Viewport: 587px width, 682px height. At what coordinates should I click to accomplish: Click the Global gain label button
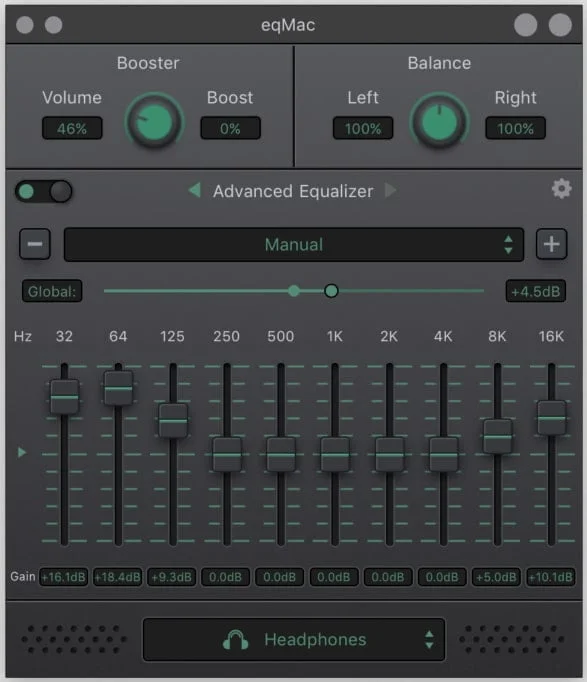52,291
